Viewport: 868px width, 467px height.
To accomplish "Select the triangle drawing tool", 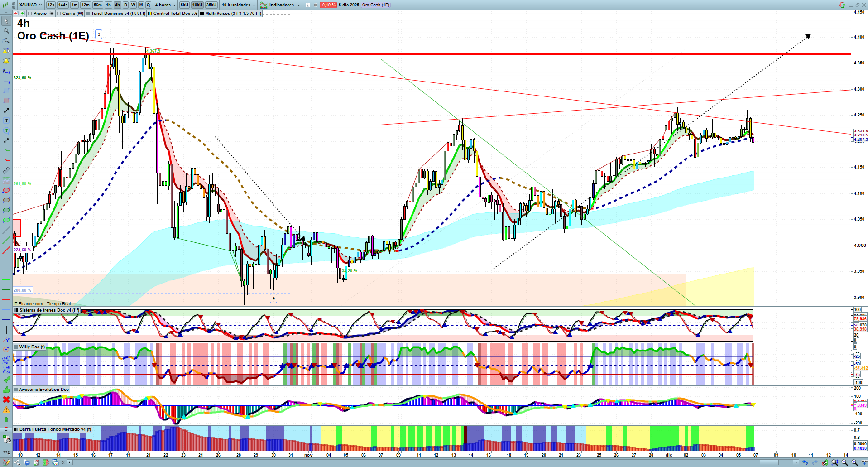I will (6, 340).
